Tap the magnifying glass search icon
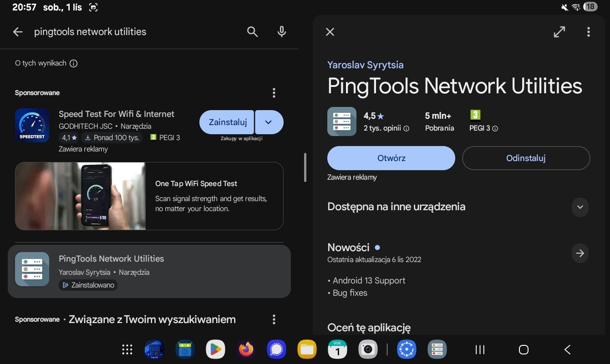610x364 pixels. tap(252, 32)
